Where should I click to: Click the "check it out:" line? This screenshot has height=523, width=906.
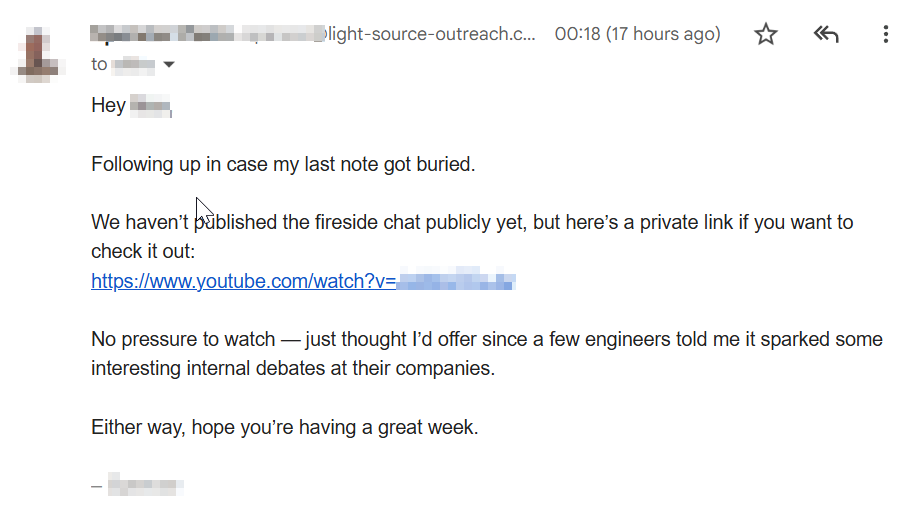click(143, 251)
